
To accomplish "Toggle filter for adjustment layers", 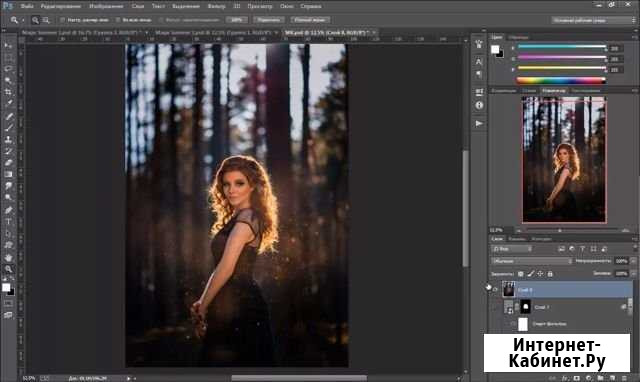I will tap(572, 249).
